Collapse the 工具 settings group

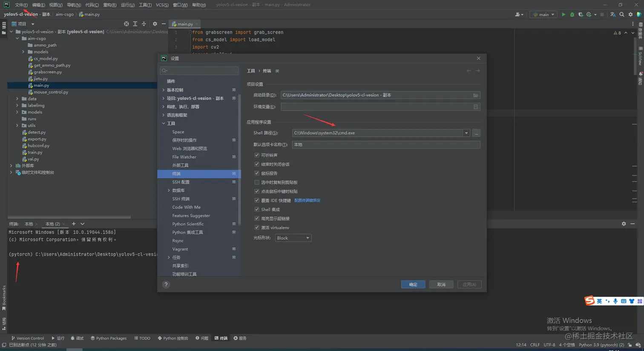point(164,123)
